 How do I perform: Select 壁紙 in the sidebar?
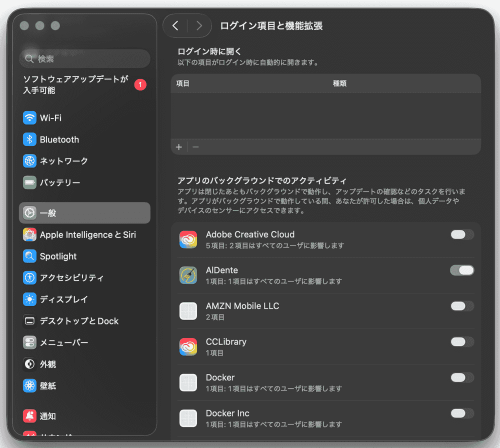point(84,385)
